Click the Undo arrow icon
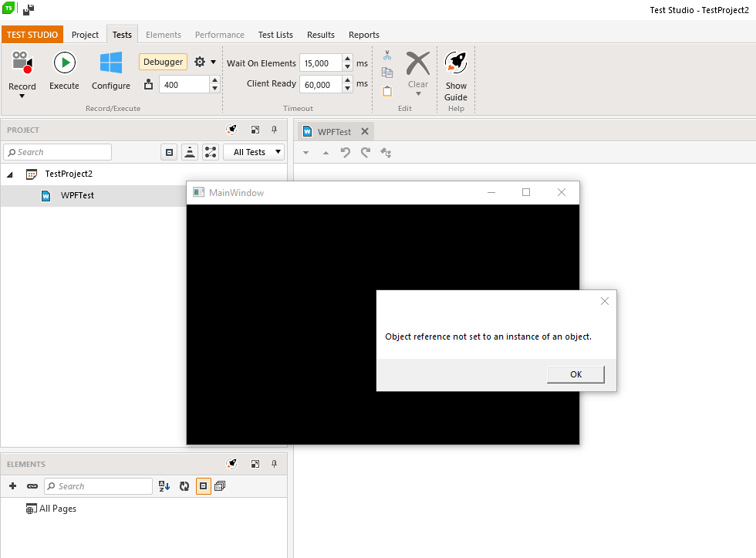This screenshot has height=558, width=756. [346, 153]
